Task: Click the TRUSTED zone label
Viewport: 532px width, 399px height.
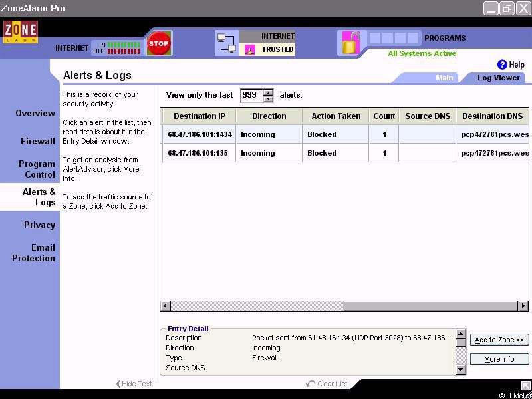Action: pyautogui.click(x=277, y=49)
